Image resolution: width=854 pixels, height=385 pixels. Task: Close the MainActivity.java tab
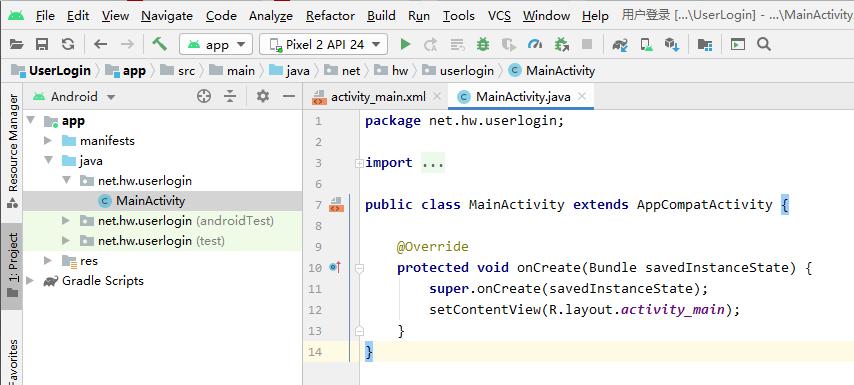[582, 96]
